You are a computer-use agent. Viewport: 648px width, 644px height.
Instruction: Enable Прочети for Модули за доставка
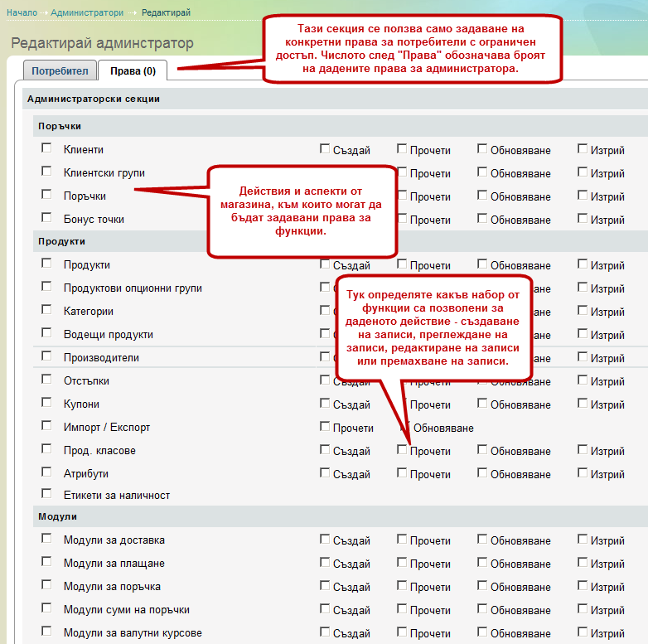point(402,540)
